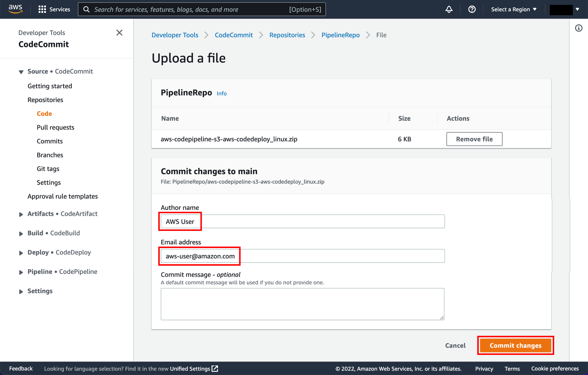Expand the Deploy CodeDeploy section

click(x=21, y=253)
